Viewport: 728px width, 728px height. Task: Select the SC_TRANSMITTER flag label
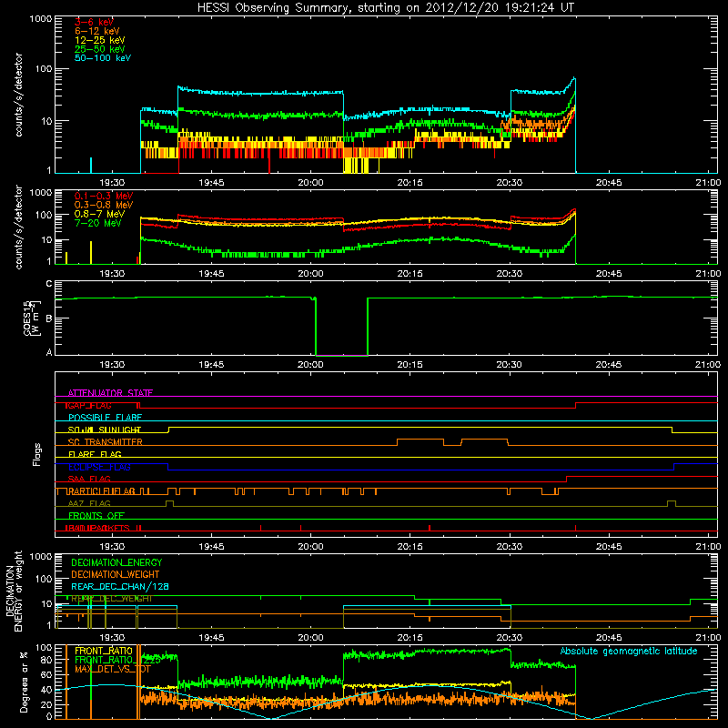click(x=105, y=442)
